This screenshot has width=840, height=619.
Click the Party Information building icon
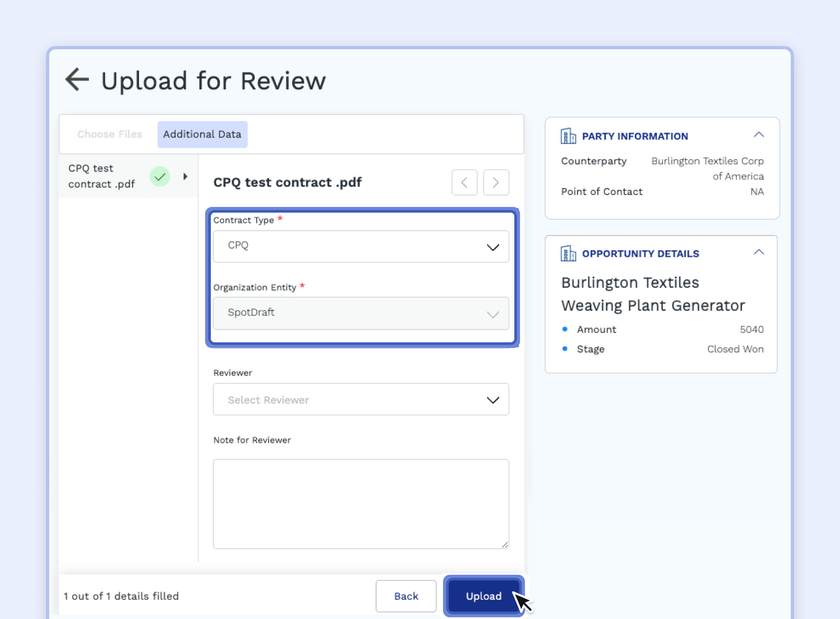point(568,136)
